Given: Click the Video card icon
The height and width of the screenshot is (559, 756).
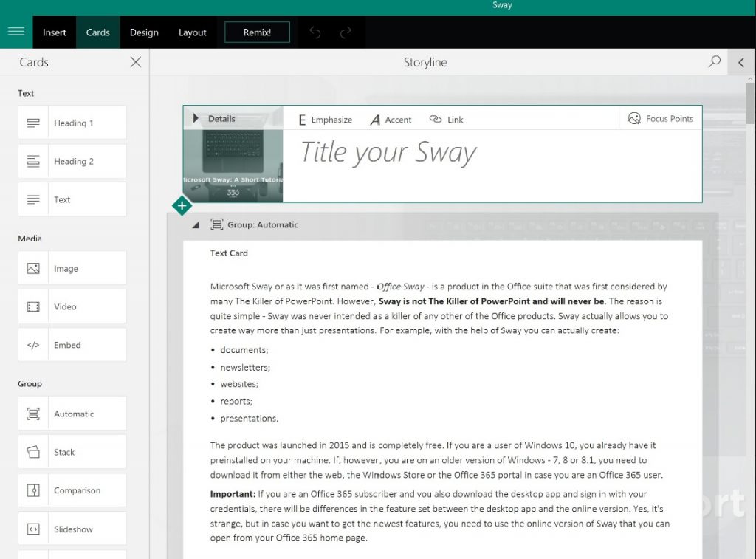Looking at the screenshot, I should (33, 306).
